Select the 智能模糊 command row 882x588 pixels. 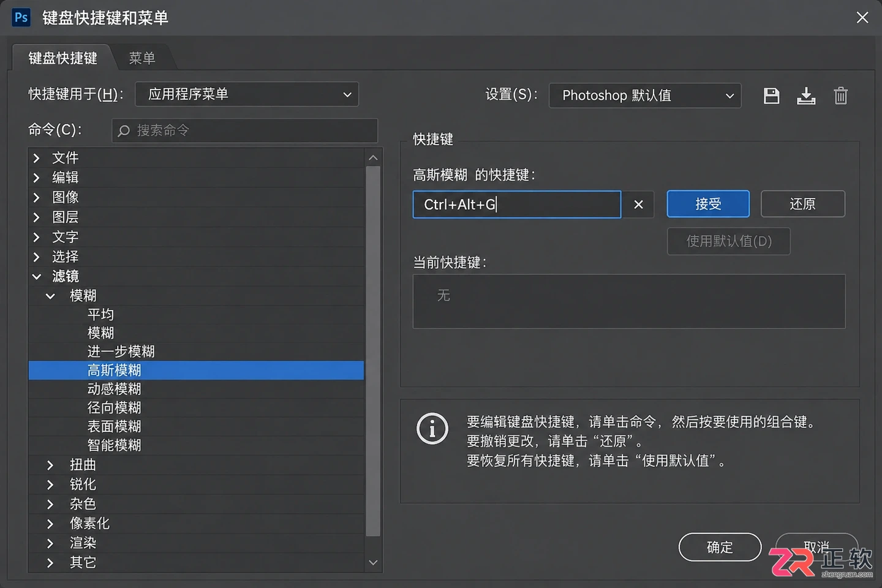196,445
